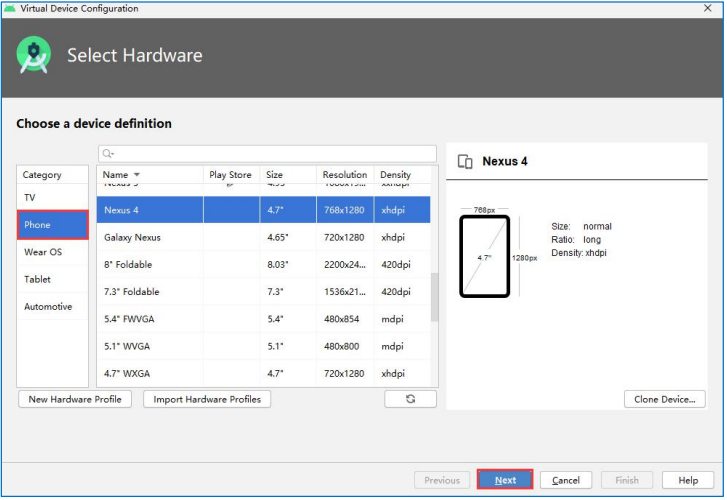The width and height of the screenshot is (727, 500).
Task: Select the 7.3" Foldable device row
Action: 265,293
